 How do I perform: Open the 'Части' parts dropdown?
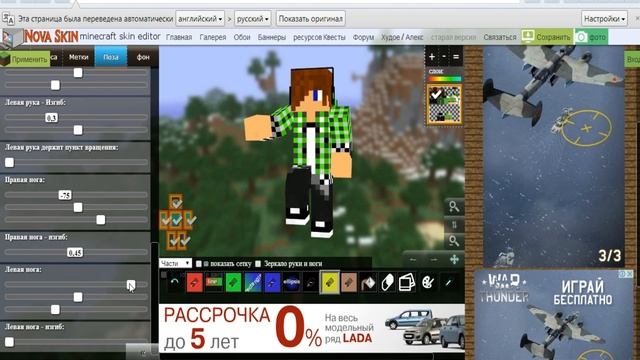click(x=176, y=264)
